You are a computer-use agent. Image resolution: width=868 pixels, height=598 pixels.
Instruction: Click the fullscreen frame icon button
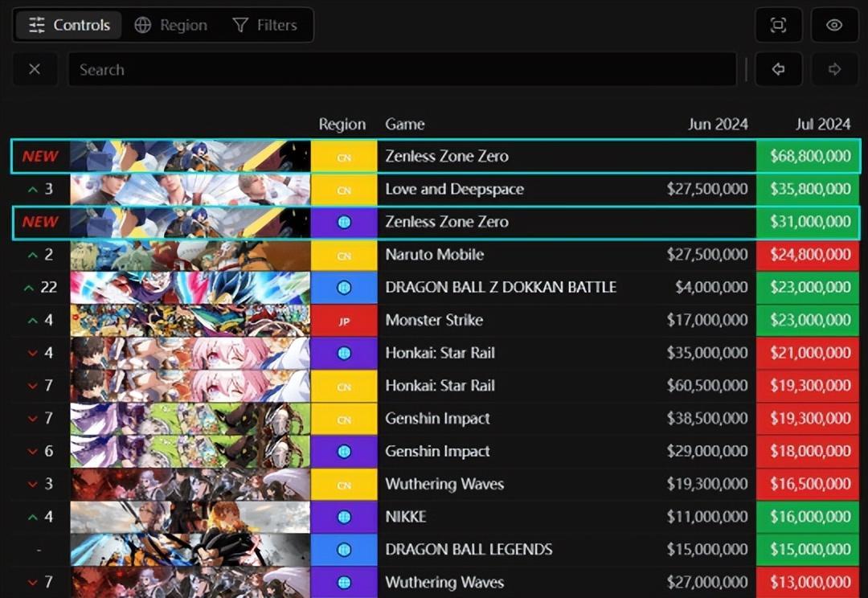778,25
